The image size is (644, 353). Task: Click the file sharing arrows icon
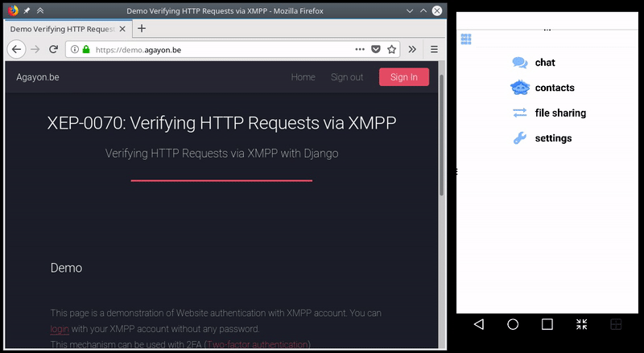[520, 113]
